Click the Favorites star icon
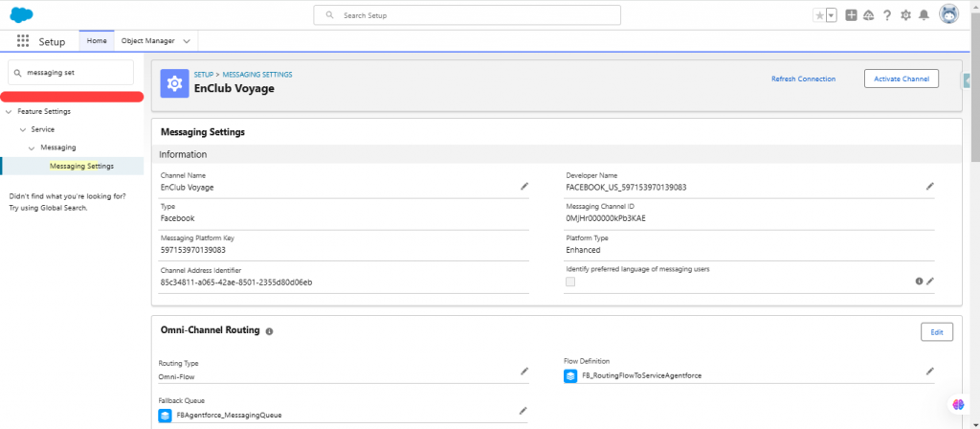The width and height of the screenshot is (980, 429). (x=819, y=15)
